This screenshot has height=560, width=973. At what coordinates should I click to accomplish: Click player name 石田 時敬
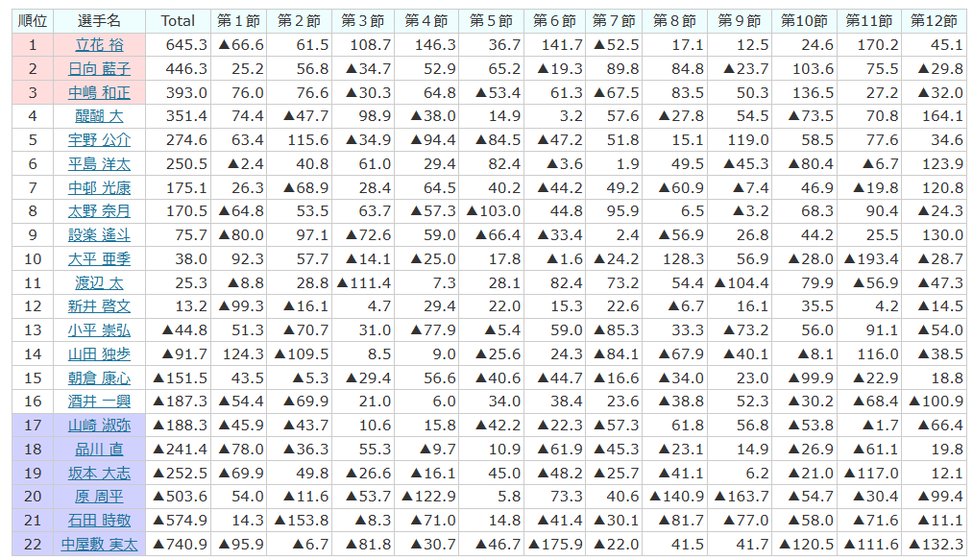tap(99, 521)
